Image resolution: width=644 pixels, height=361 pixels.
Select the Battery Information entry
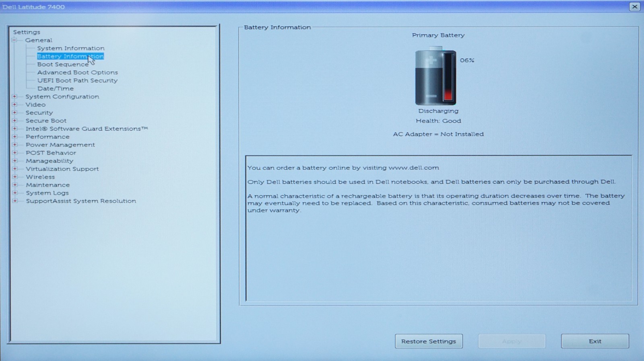[70, 56]
